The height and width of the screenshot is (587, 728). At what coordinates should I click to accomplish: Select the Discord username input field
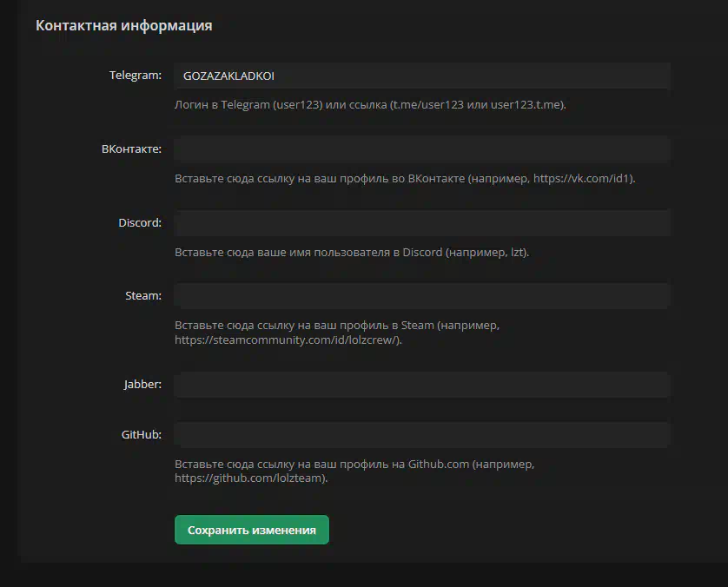coord(421,223)
